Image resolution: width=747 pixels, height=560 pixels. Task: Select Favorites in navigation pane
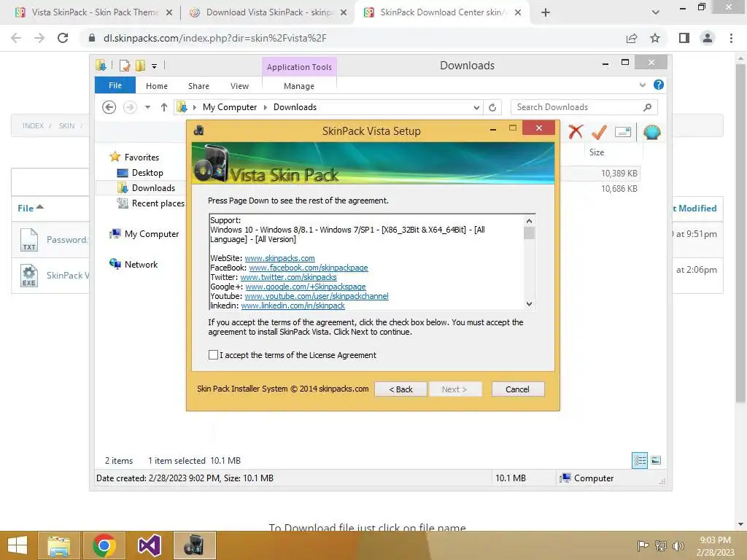click(x=142, y=157)
